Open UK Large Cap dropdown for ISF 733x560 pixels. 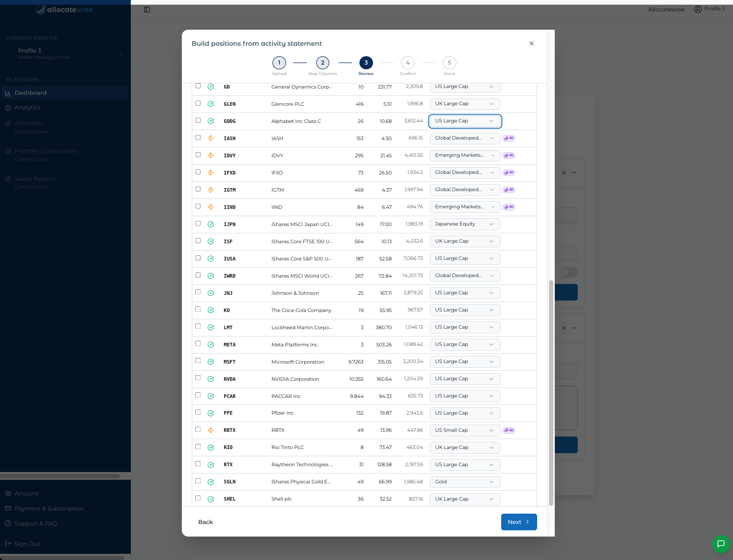[x=465, y=242]
